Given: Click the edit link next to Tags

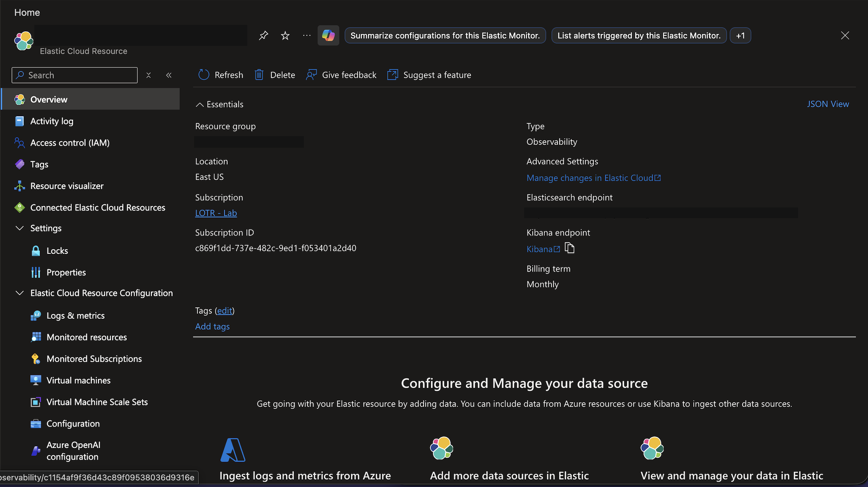Looking at the screenshot, I should click(x=225, y=310).
